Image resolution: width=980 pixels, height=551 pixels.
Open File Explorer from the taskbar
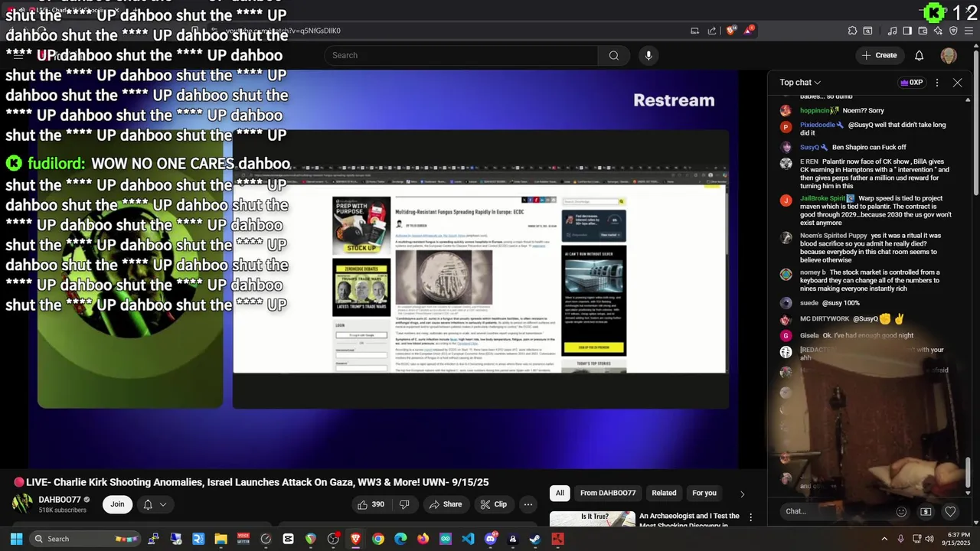[x=220, y=539]
